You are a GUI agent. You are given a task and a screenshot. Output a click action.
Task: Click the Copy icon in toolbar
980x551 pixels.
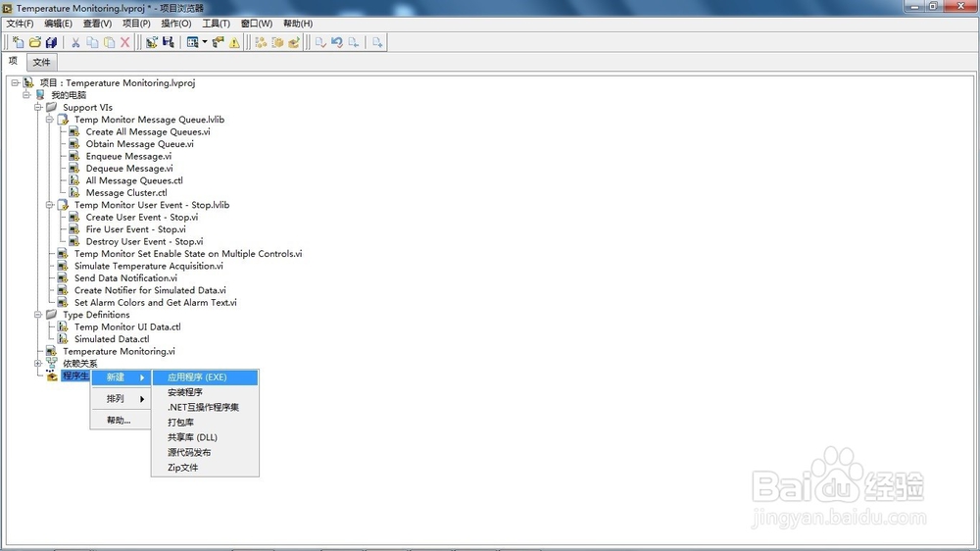click(92, 42)
